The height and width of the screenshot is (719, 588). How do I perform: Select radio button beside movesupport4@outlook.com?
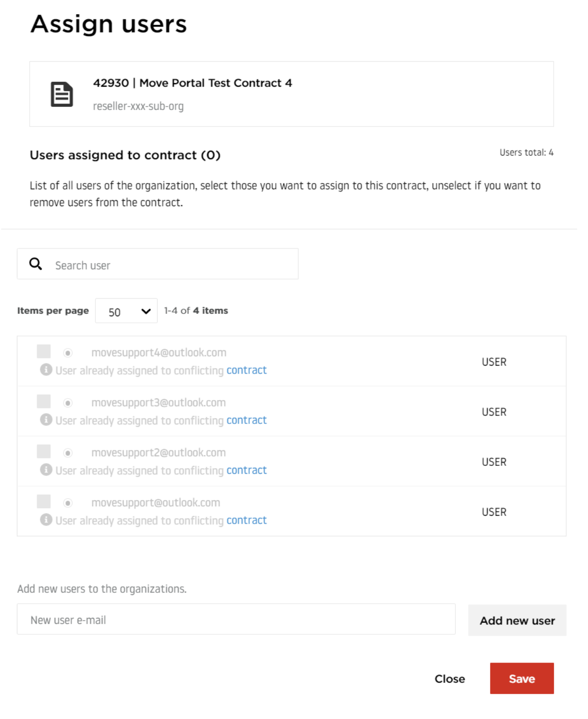pos(68,353)
